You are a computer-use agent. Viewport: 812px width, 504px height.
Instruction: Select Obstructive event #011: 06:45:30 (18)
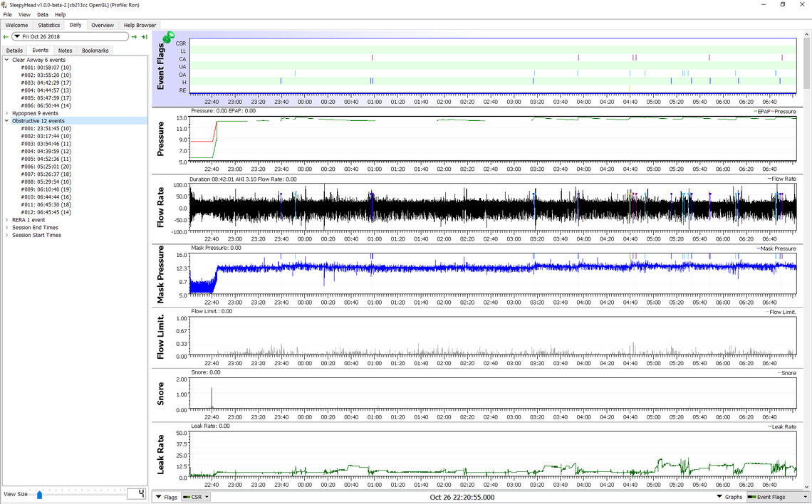pos(46,204)
